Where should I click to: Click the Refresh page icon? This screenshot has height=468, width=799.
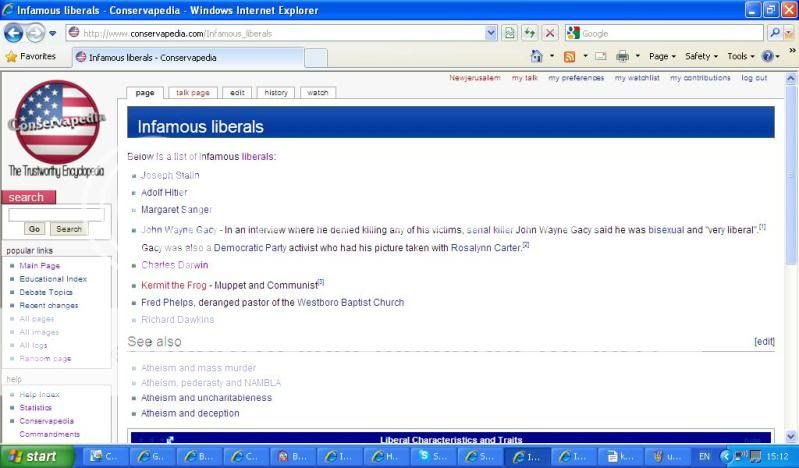[529, 33]
